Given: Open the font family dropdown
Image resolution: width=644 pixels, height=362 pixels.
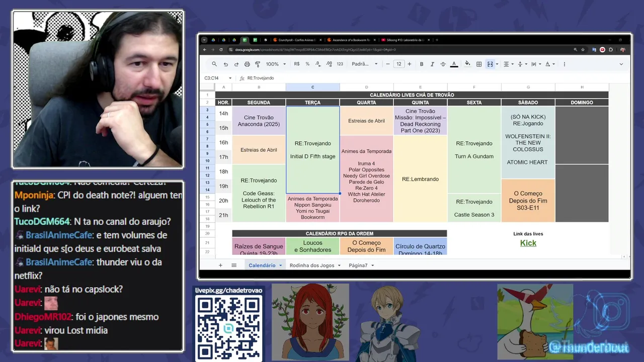Looking at the screenshot, I should pos(364,64).
